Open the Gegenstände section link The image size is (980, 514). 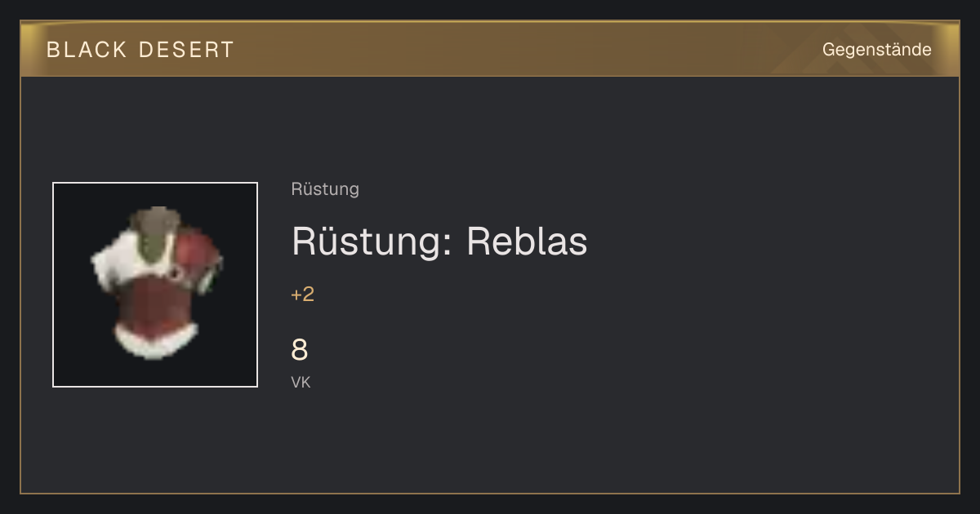coord(876,50)
